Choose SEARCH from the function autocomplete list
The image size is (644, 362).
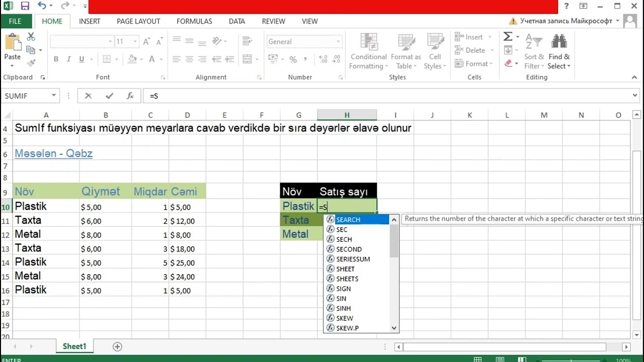[356, 220]
